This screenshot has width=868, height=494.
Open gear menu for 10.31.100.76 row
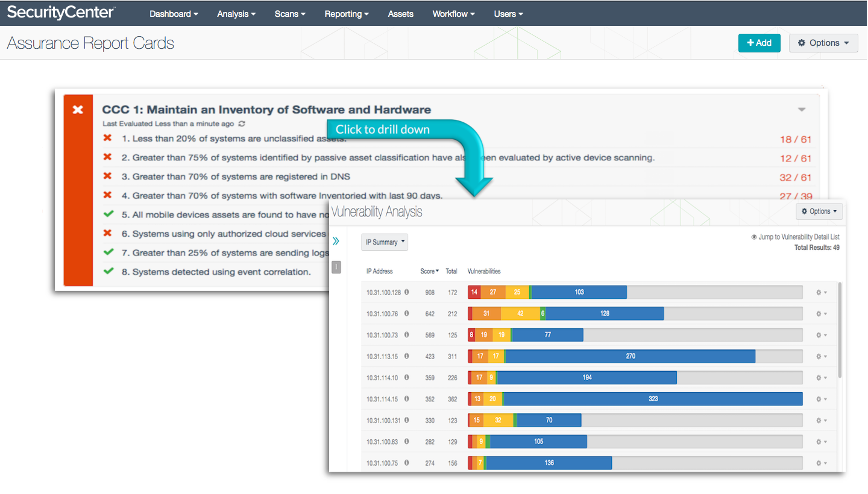point(821,314)
